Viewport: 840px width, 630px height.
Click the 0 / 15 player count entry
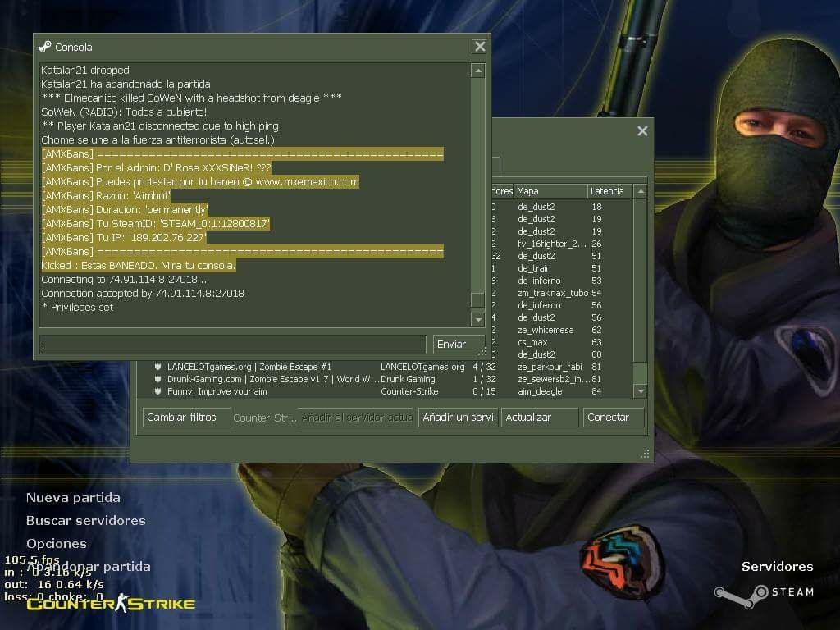[x=484, y=391]
